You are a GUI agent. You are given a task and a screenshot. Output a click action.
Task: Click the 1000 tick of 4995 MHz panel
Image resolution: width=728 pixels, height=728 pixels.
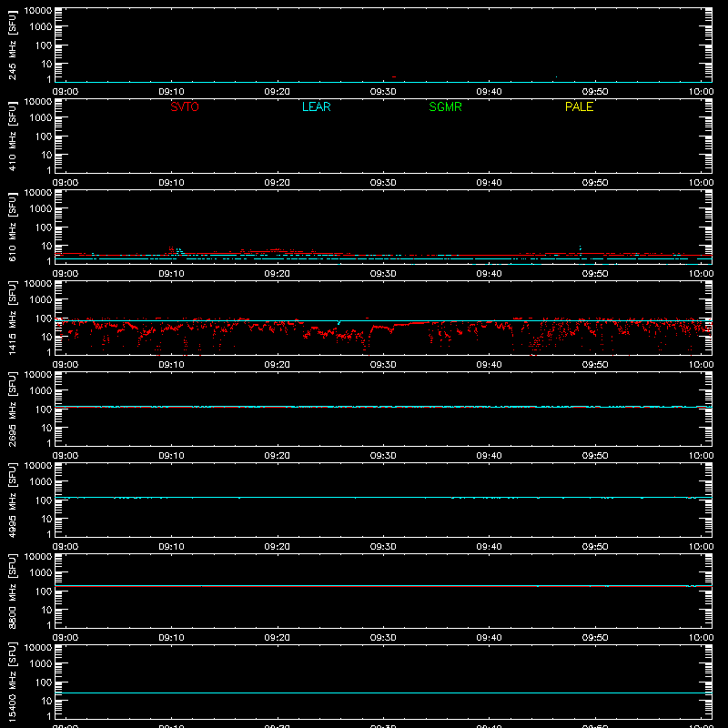41,481
